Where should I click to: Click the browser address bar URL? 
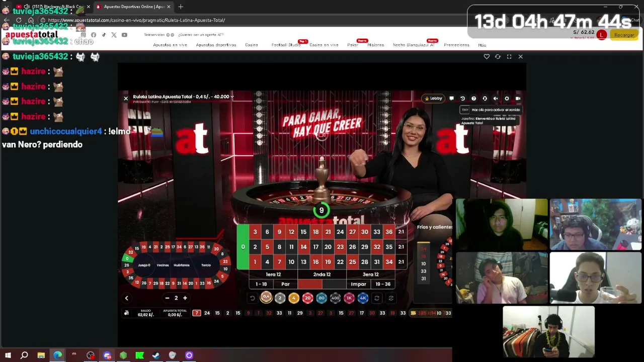pyautogui.click(x=136, y=20)
